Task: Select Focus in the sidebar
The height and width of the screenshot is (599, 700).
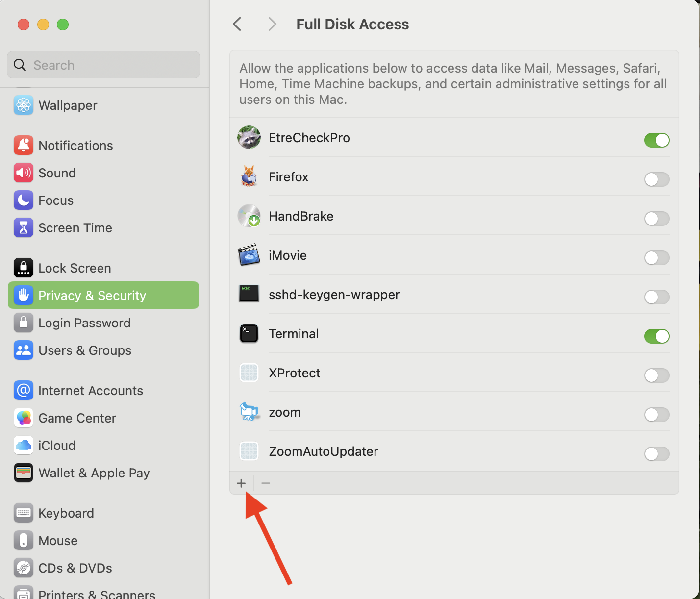Action: click(x=103, y=200)
